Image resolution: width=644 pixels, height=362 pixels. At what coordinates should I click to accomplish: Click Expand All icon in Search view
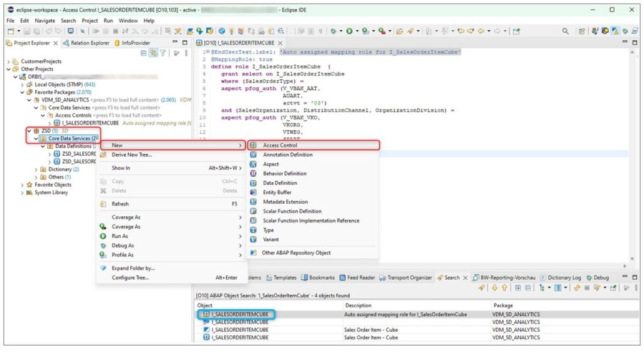(518, 288)
